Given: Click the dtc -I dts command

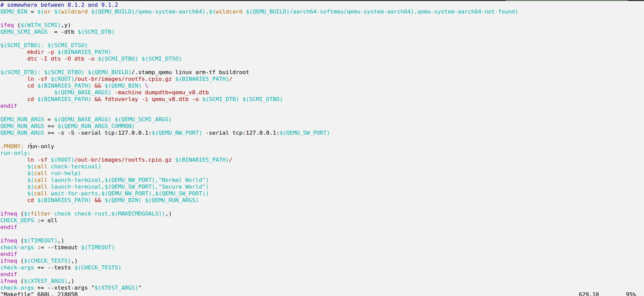Looking at the screenshot, I should tap(105, 59).
